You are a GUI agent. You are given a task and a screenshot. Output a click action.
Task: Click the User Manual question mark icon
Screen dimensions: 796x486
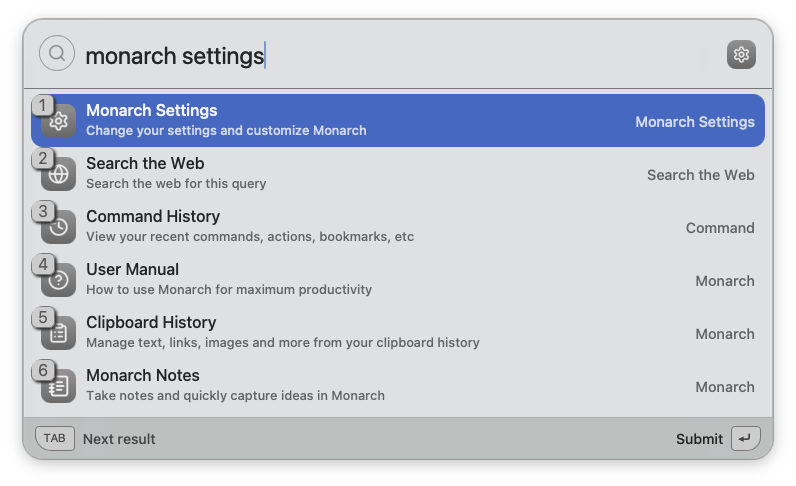(58, 279)
